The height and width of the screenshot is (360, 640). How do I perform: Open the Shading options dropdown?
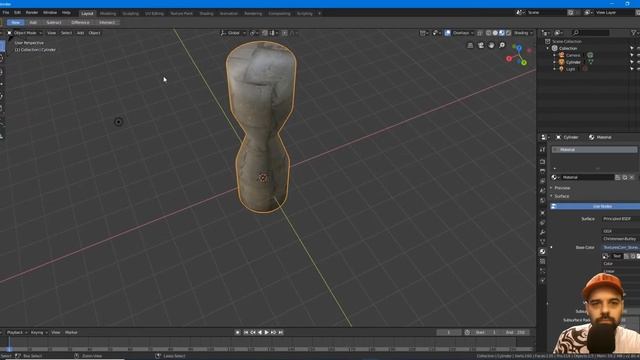pos(523,33)
